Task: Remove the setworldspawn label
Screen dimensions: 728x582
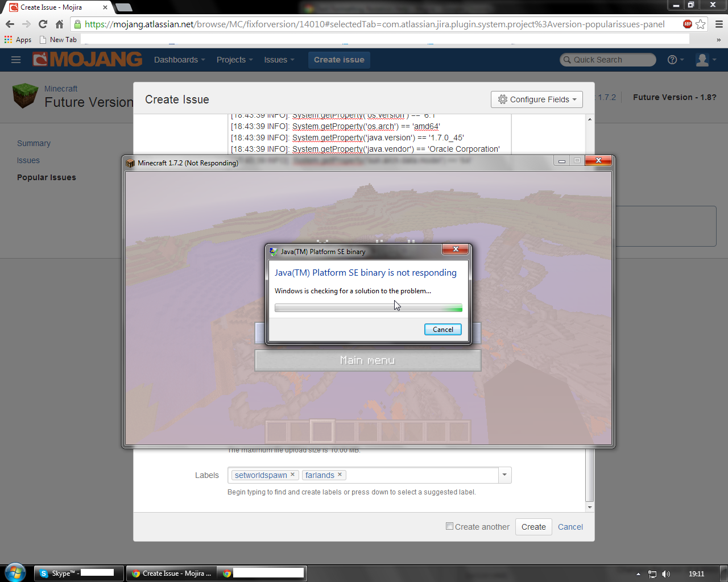Action: [x=293, y=475]
